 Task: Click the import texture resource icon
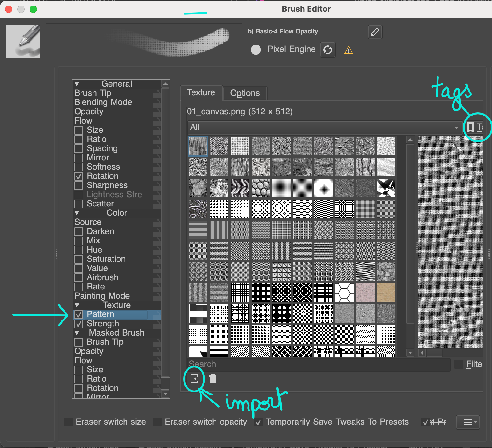click(195, 379)
